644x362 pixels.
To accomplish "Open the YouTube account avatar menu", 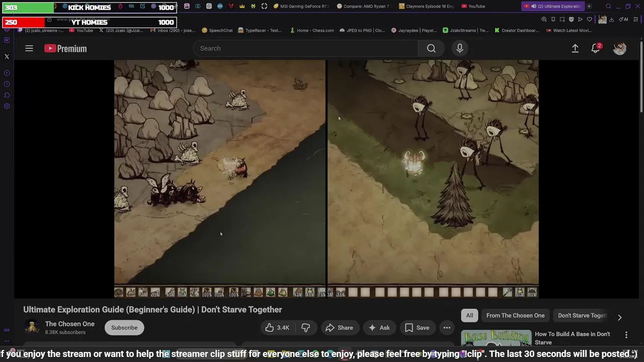I will tap(619, 48).
